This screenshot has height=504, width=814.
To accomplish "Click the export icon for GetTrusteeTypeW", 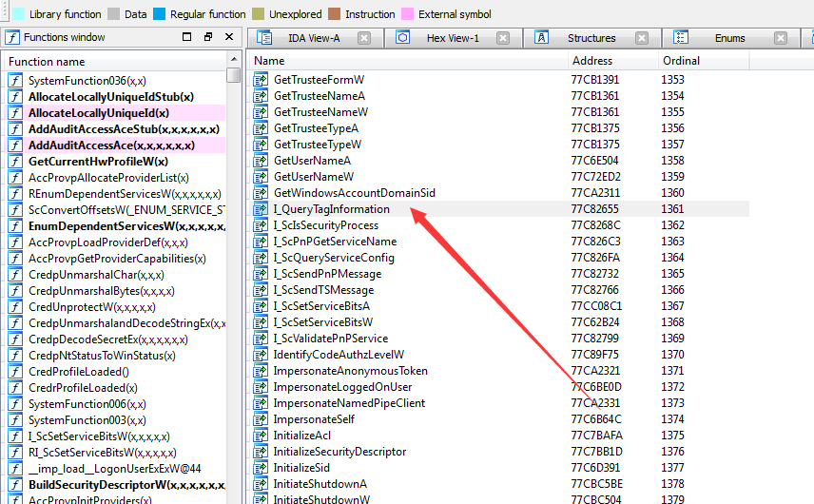I will tap(261, 145).
